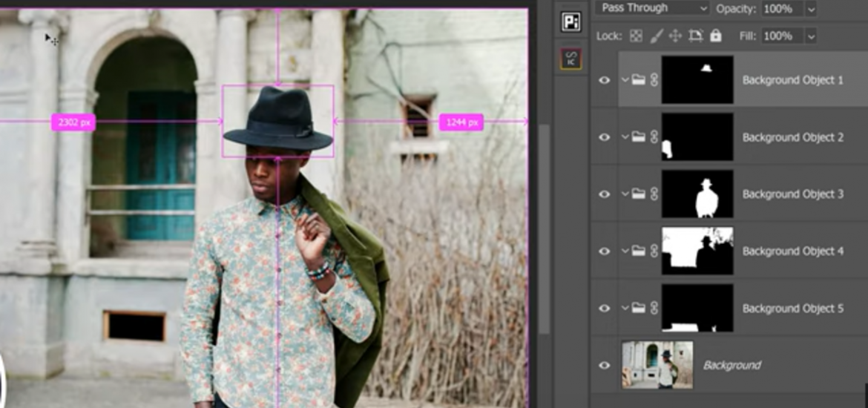Click folder icon of Background Object 4
Viewport: 868px width, 408px height.
(638, 251)
